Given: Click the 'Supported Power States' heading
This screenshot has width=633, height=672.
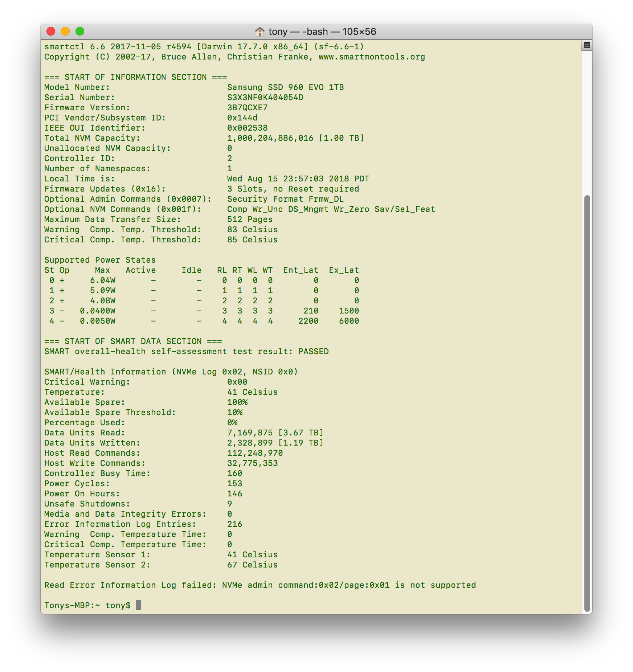Looking at the screenshot, I should [100, 260].
